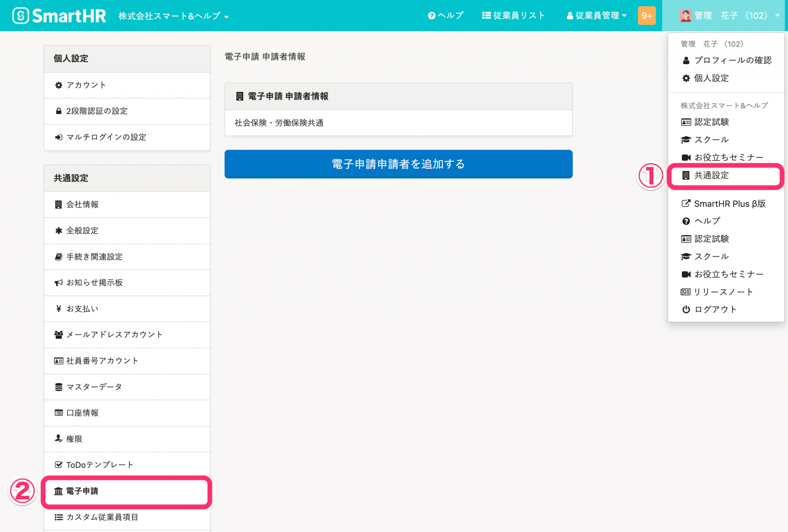Select 電子申請 via its bank icon
The height and width of the screenshot is (532, 788).
tap(58, 491)
